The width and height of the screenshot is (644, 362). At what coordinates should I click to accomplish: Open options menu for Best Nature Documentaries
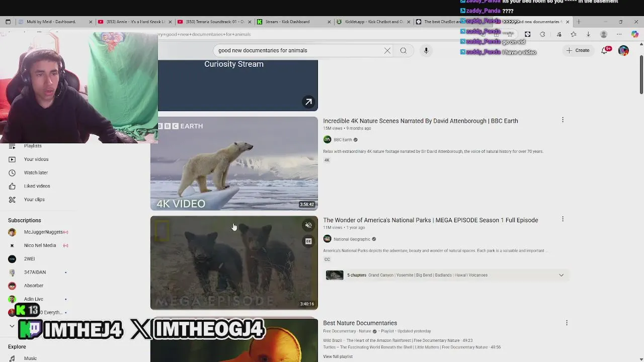click(x=567, y=323)
